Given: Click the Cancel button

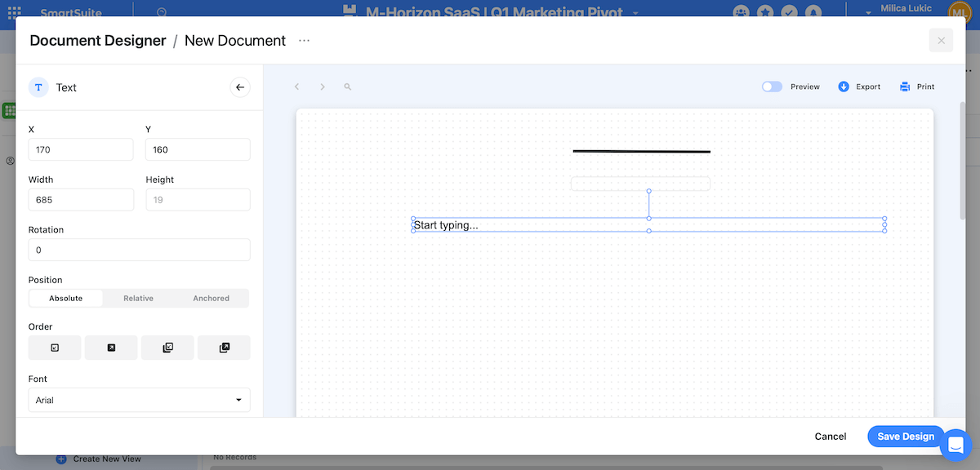Looking at the screenshot, I should coord(830,436).
